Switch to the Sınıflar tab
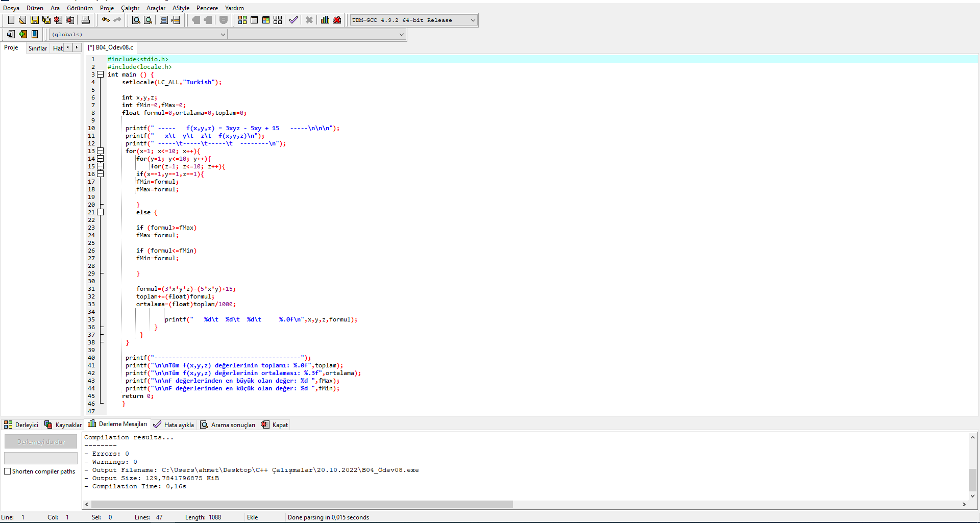 pos(37,48)
